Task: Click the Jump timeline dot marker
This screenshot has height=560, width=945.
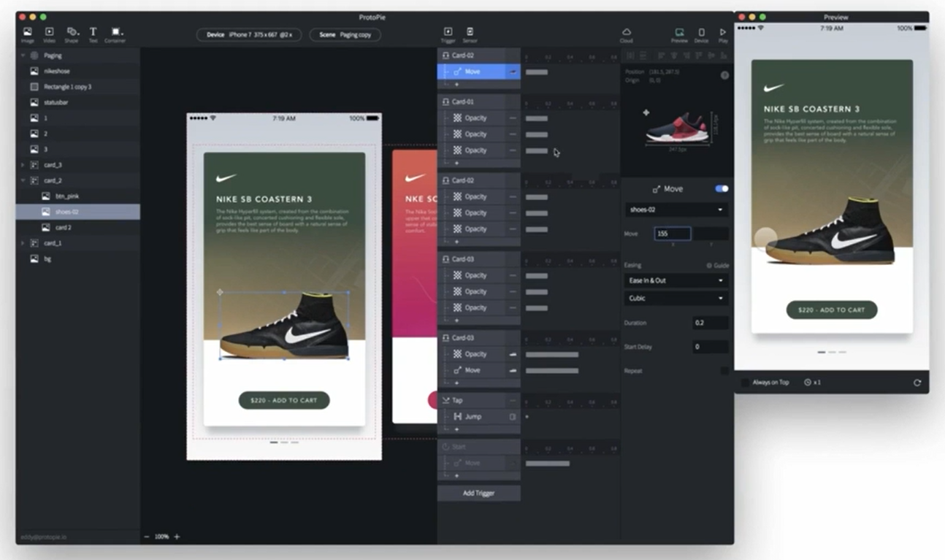Action: 527,417
